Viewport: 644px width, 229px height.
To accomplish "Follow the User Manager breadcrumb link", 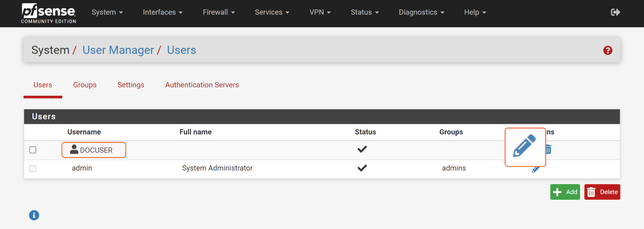I will coord(118,50).
